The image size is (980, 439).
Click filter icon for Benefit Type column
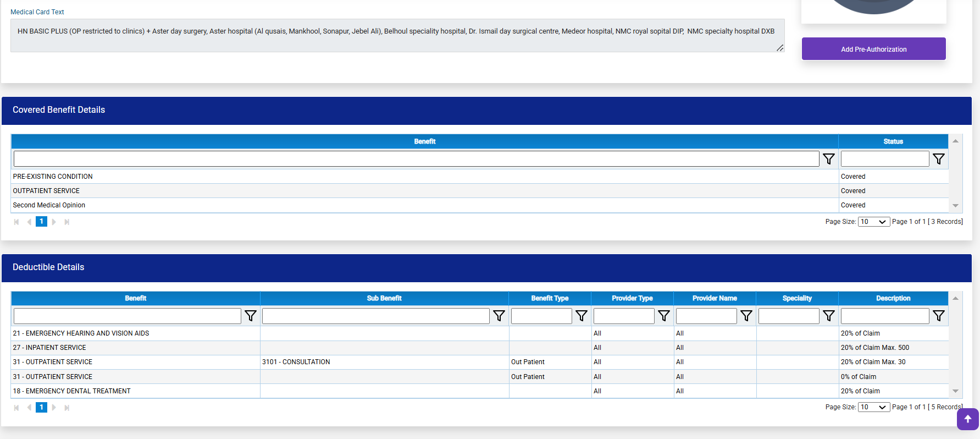[581, 316]
